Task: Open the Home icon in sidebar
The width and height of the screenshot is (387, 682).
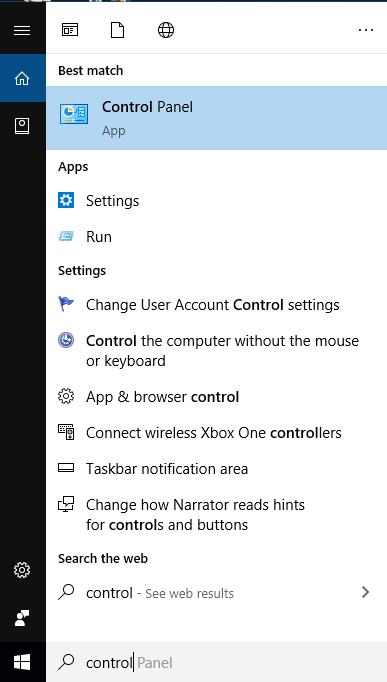Action: pyautogui.click(x=22, y=78)
